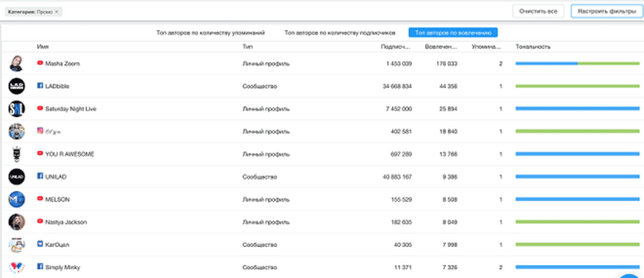644x278 pixels.
Task: Switch to top authors by mentions tab
Action: pos(210,33)
